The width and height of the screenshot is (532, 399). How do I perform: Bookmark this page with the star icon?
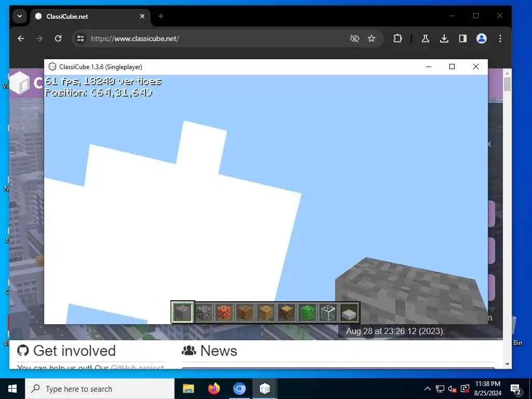pos(371,38)
